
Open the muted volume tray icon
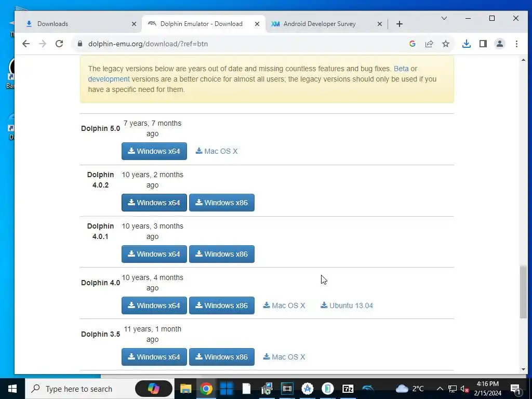[465, 389]
